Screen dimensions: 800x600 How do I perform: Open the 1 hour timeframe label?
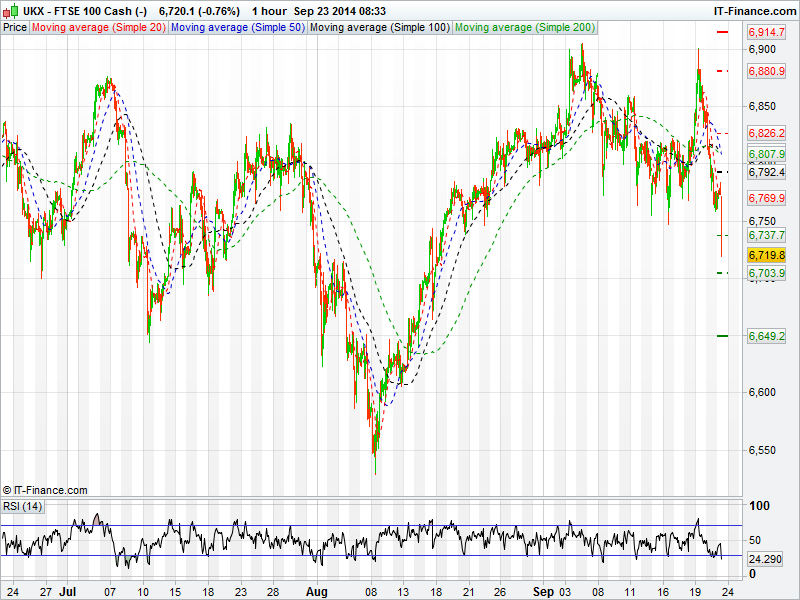pyautogui.click(x=268, y=11)
